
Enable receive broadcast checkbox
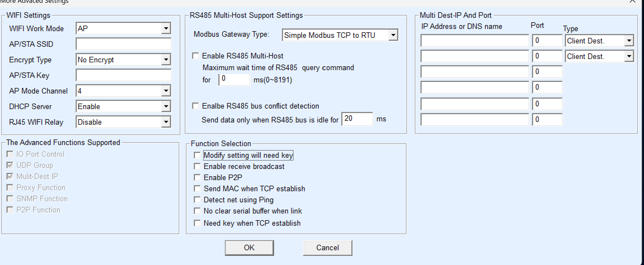click(197, 166)
